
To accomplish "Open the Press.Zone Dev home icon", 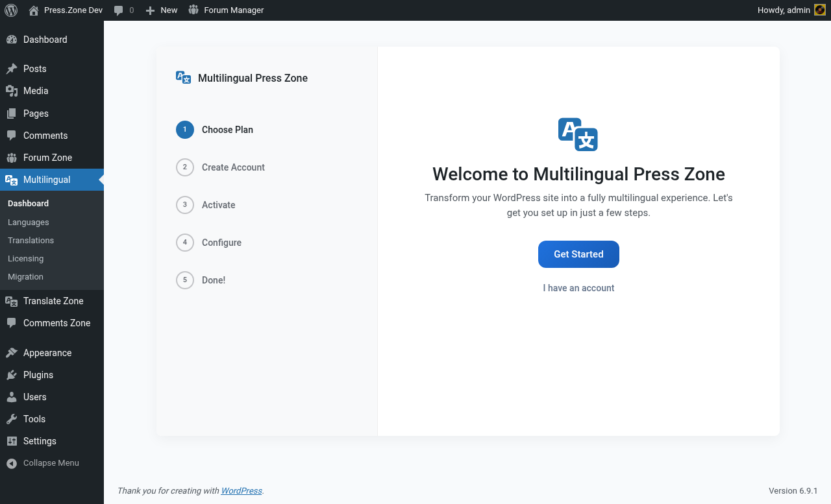I will coord(34,10).
